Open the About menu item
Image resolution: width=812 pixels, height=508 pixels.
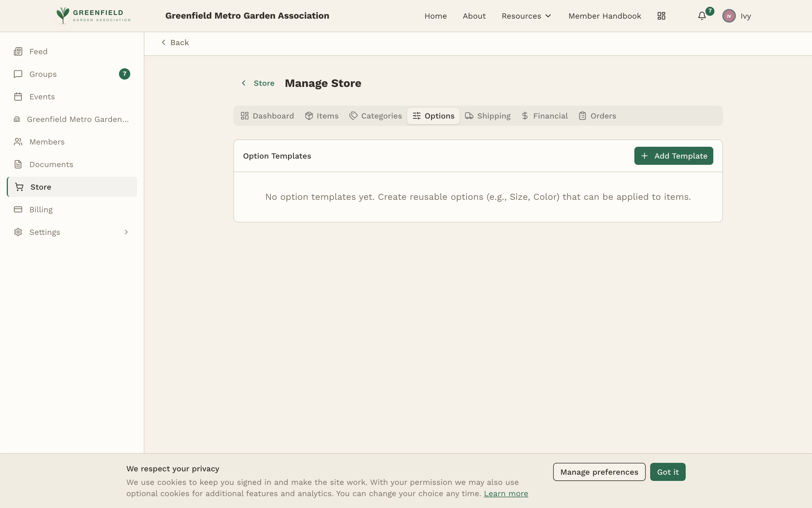474,16
